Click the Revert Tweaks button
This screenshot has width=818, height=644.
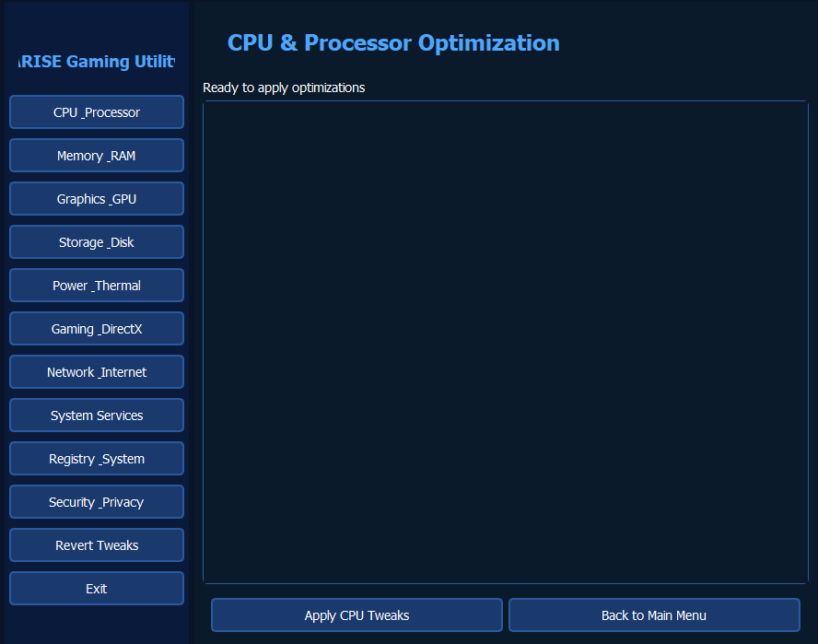tap(97, 545)
